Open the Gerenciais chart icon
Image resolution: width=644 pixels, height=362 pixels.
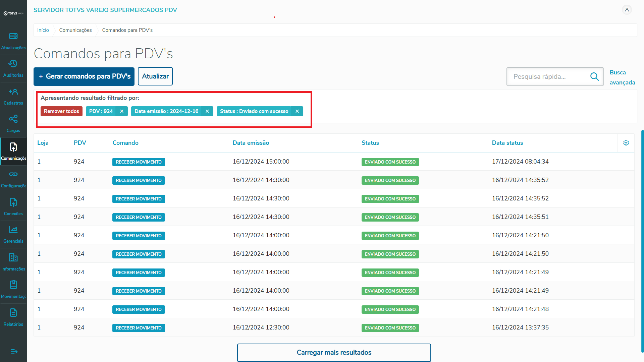(x=13, y=230)
